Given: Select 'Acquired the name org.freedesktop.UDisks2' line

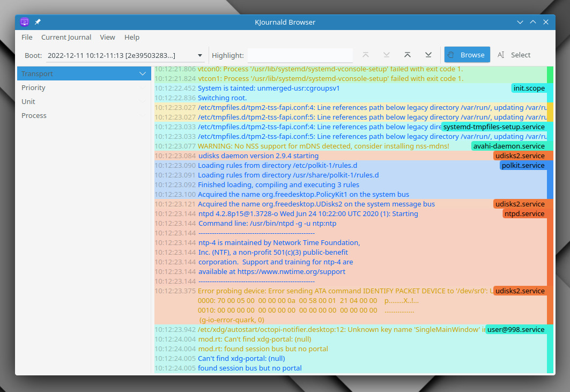Looking at the screenshot, I should point(351,204).
